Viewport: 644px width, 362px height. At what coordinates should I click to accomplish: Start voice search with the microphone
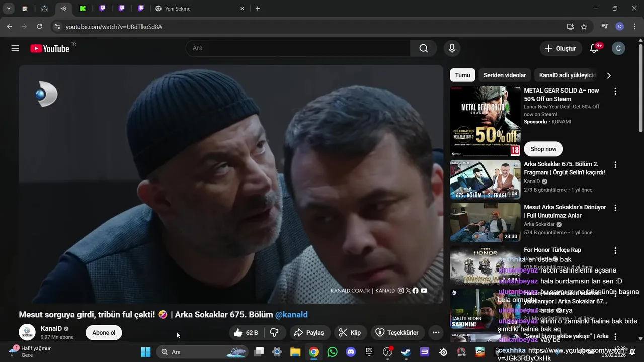point(452,48)
